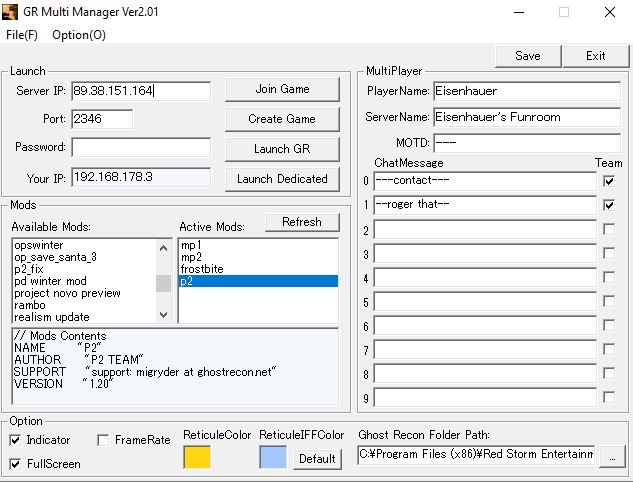Viewport: 633px width, 482px height.
Task: Uncheck the FullScreen option
Action: pyautogui.click(x=15, y=464)
